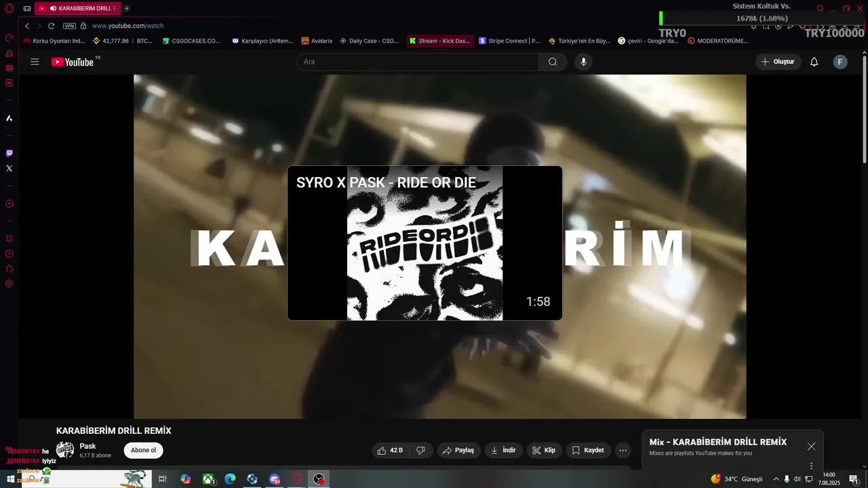This screenshot has width=868, height=488.
Task: Open Karşılayıcı bookmark
Action: coord(262,41)
